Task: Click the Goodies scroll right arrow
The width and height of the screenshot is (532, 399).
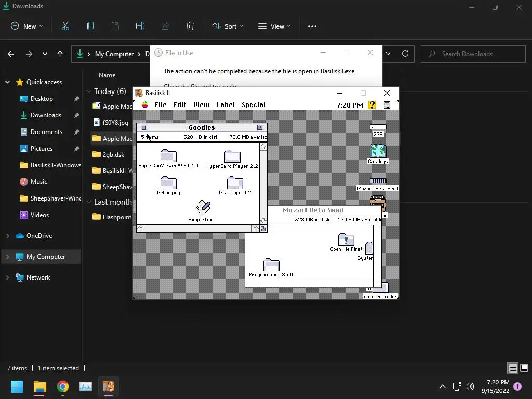Action: click(256, 229)
